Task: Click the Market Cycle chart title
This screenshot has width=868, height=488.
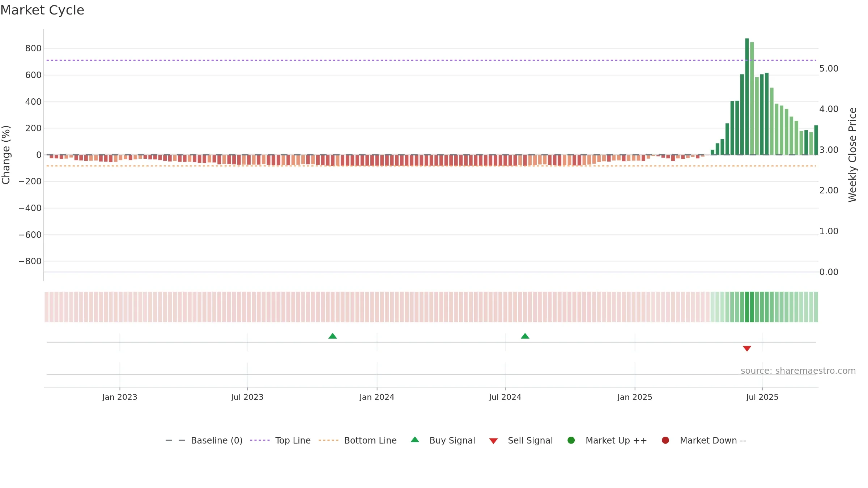Action: click(x=42, y=10)
